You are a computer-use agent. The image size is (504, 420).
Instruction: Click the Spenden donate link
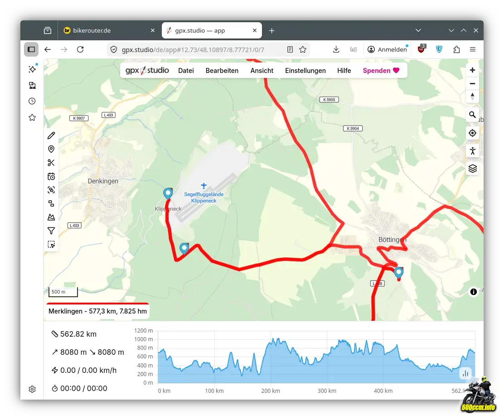tap(381, 71)
